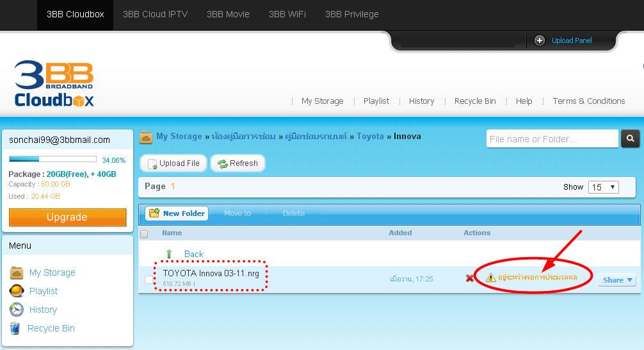
Task: Click the yellow warning triangle icon
Action: [x=490, y=278]
